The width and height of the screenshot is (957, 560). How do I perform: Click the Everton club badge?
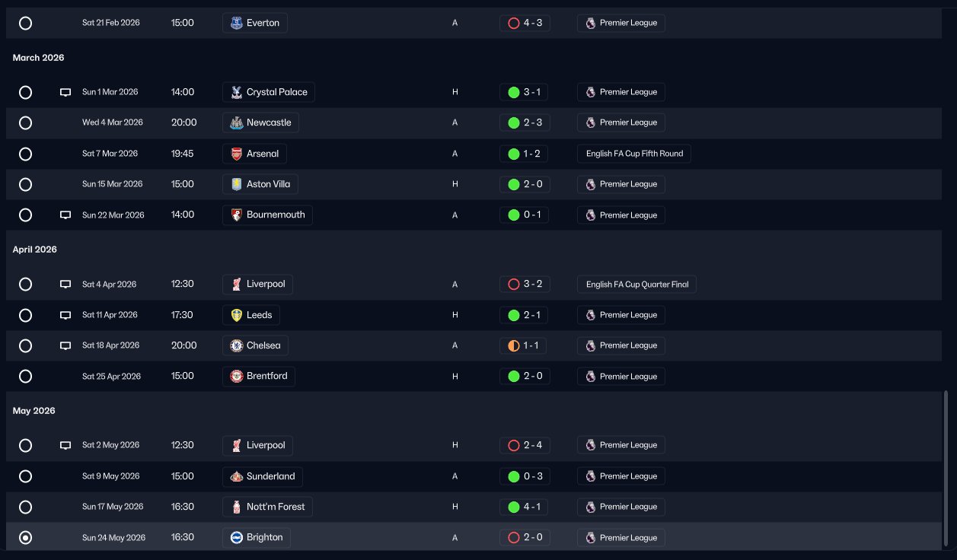point(237,23)
